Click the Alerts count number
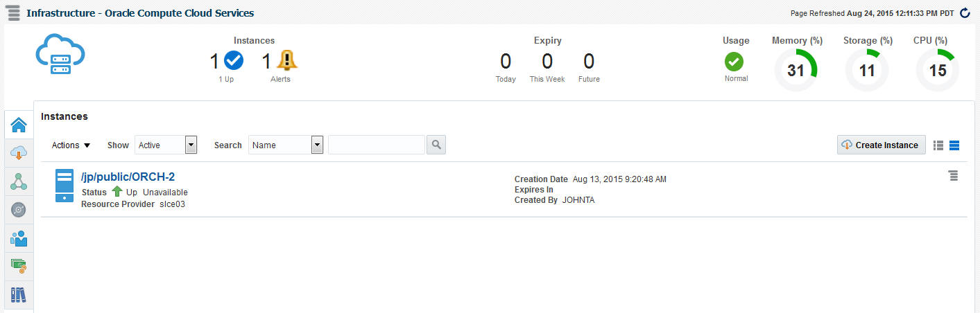 pyautogui.click(x=266, y=62)
